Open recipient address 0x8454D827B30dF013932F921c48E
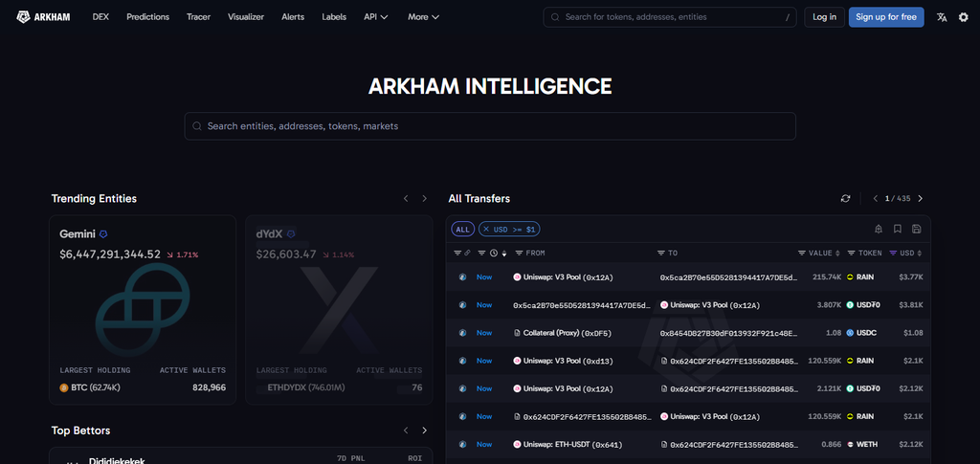980x464 pixels. tap(728, 333)
